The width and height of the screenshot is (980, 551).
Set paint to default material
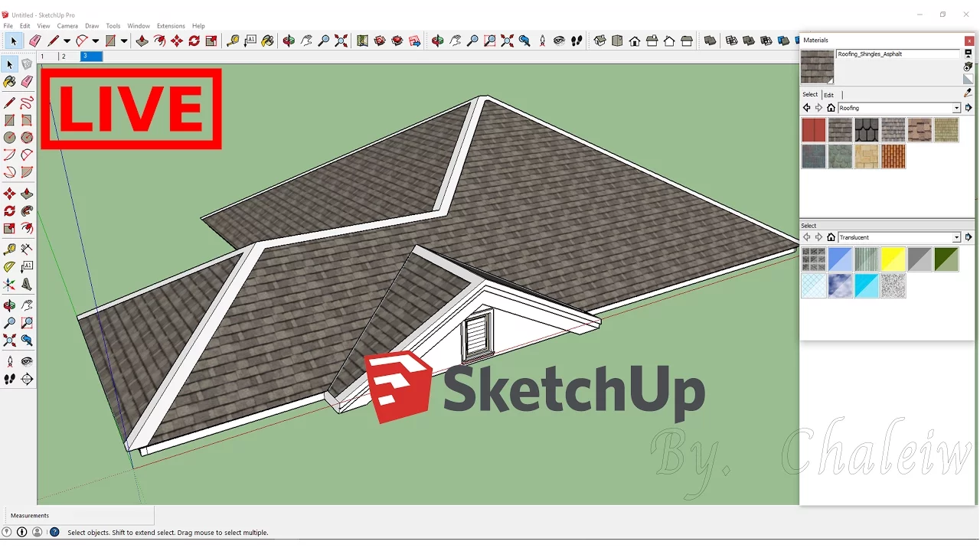pos(969,79)
